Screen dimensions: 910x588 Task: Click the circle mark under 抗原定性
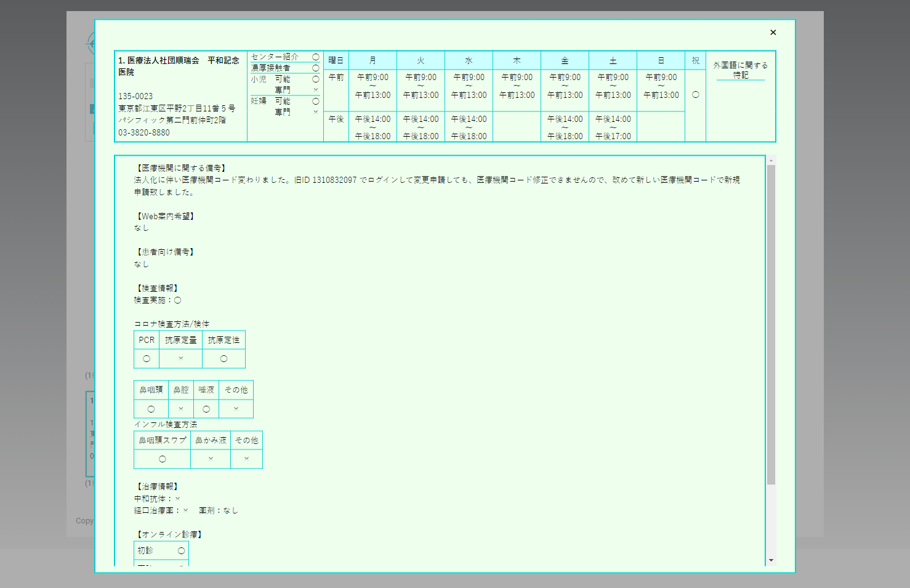(x=223, y=358)
